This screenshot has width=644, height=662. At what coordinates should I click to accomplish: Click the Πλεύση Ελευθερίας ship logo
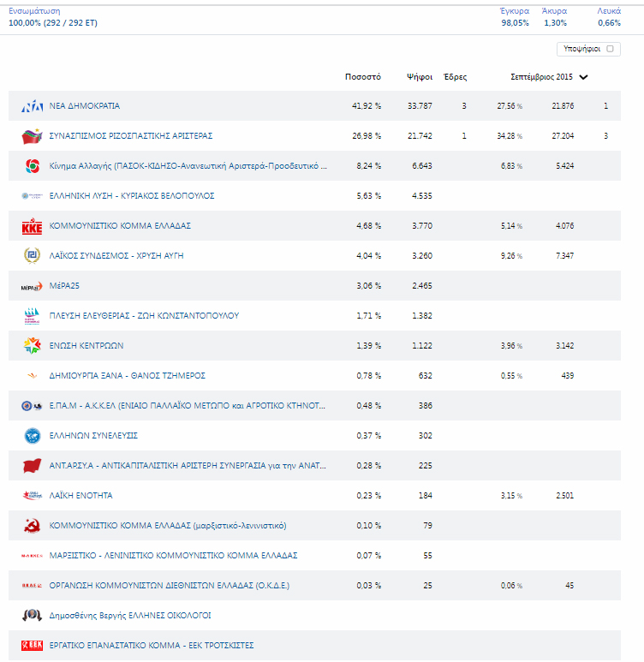tap(32, 316)
